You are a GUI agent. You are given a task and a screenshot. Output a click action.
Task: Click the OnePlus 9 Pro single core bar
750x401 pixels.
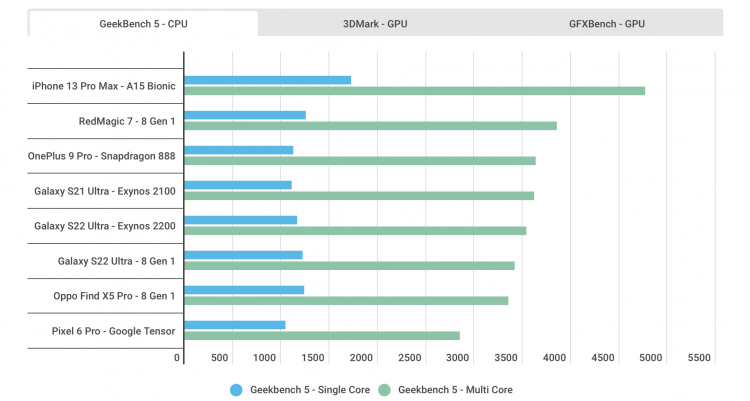[x=239, y=150]
